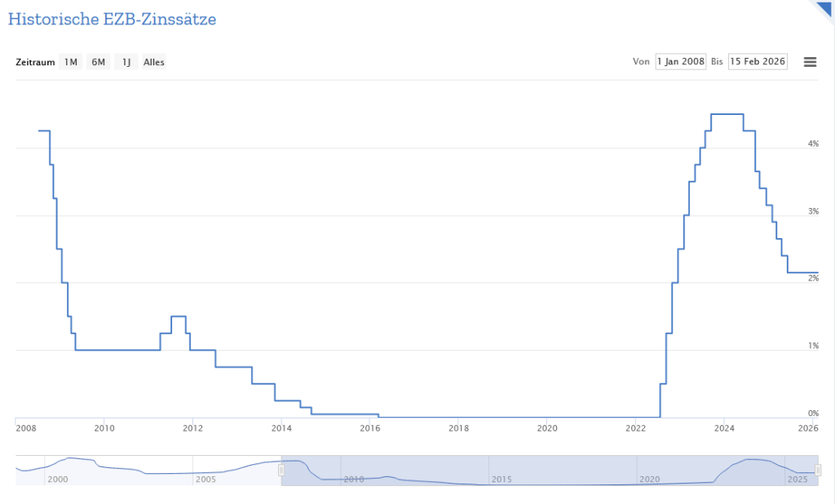Viewport: 835px width, 504px height.
Task: Click the left navigator range handle
Action: pos(281,470)
